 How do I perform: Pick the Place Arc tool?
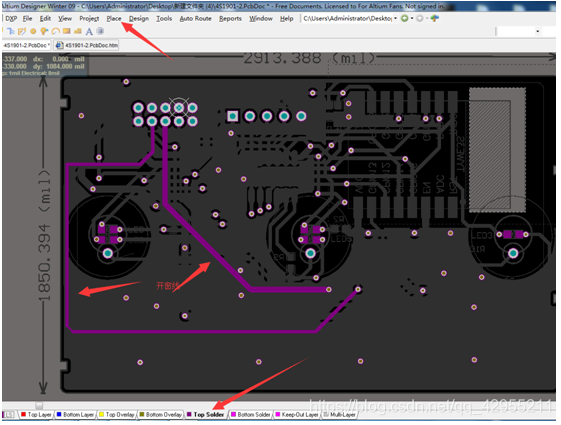tap(55, 31)
